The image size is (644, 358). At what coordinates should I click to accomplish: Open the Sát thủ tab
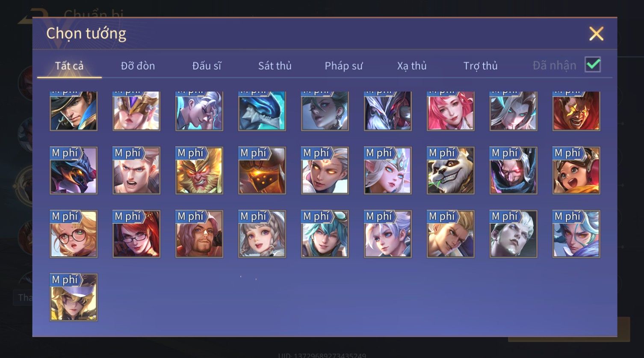[x=275, y=66]
